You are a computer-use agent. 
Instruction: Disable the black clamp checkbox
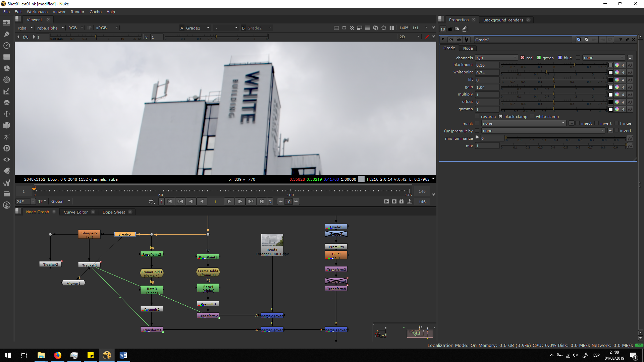tap(500, 116)
